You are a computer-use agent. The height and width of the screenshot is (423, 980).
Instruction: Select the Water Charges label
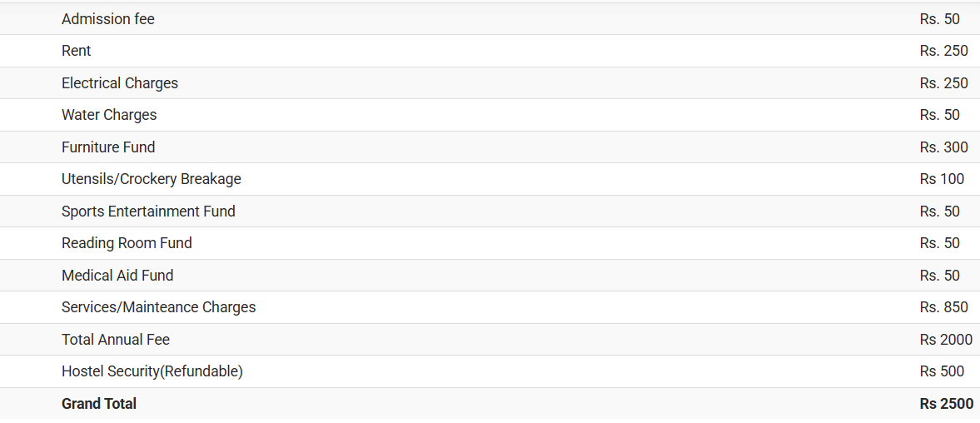[x=109, y=115]
